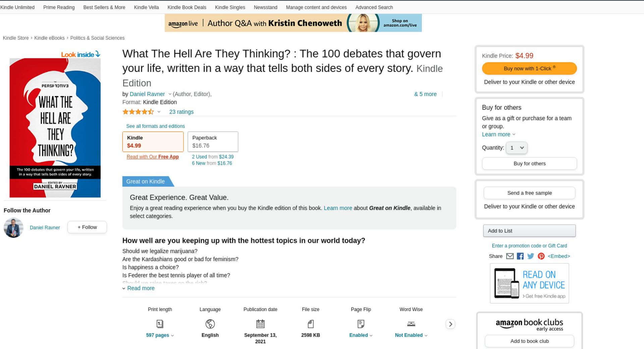Expand Word Wise Not Enabled details
The width and height of the screenshot is (644, 349).
pos(411,335)
